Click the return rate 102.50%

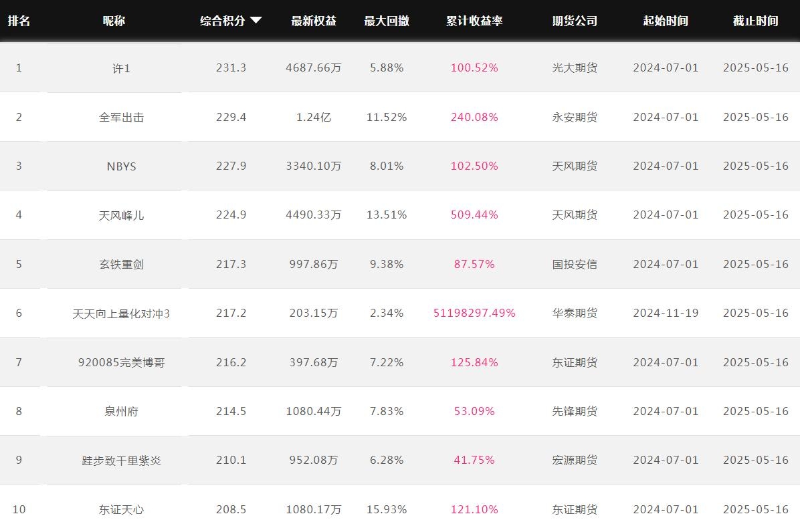coord(474,166)
